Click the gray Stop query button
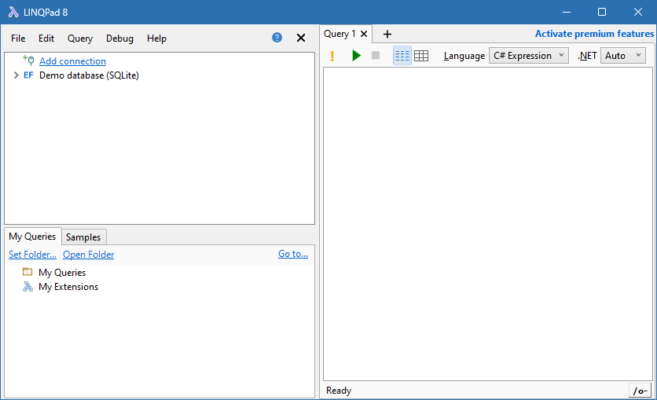 [x=375, y=55]
